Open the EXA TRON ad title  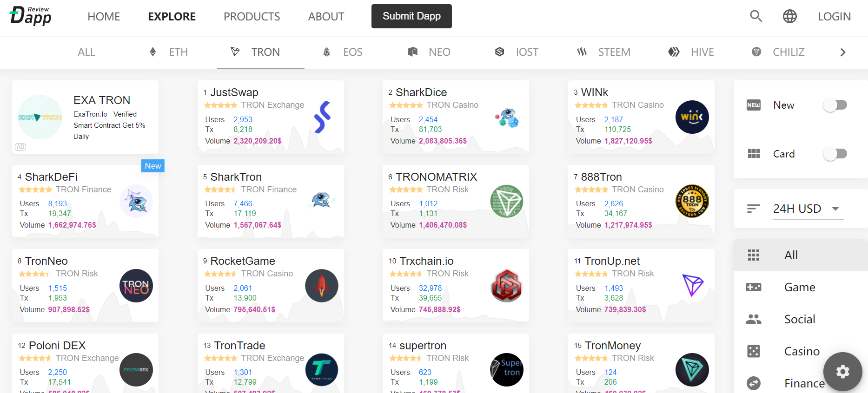102,100
